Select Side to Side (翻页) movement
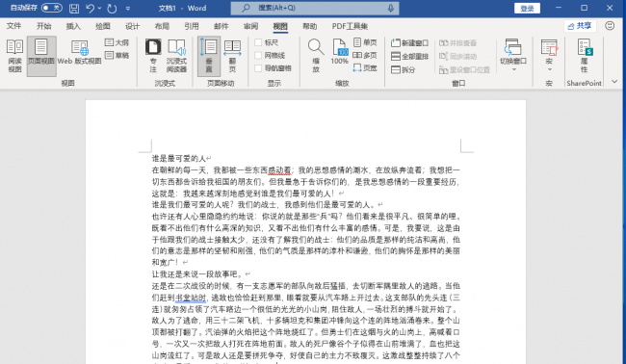The width and height of the screenshot is (626, 364). [232, 56]
